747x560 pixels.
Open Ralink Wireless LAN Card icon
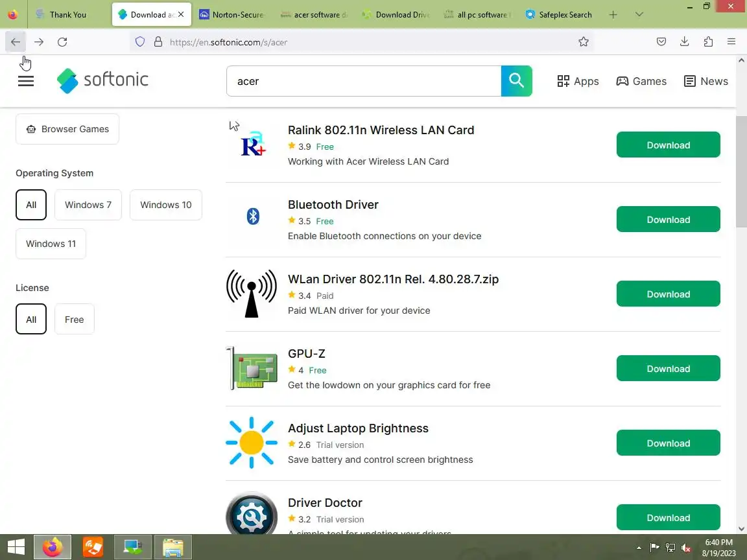click(x=252, y=145)
